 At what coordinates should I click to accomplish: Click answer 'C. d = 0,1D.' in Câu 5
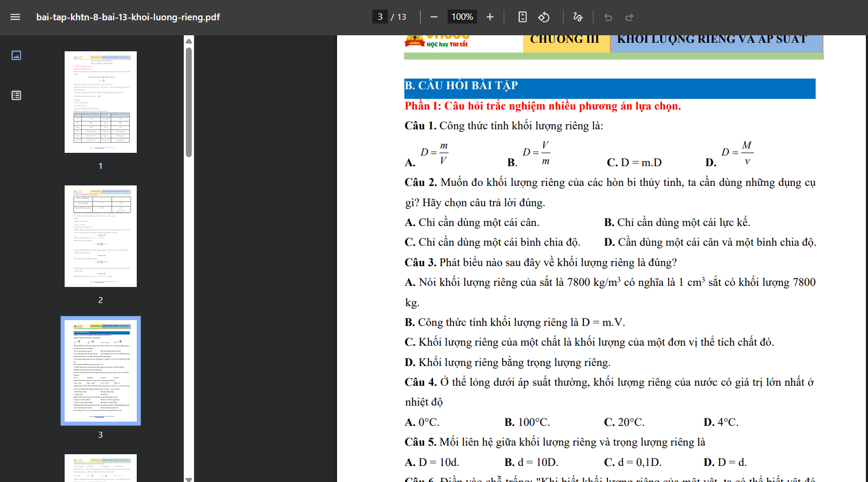tap(633, 462)
